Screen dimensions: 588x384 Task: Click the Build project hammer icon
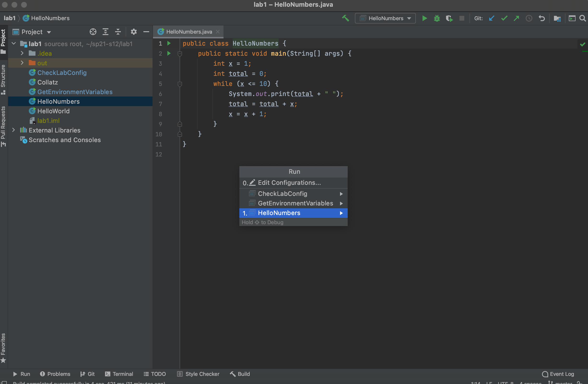[x=345, y=18]
